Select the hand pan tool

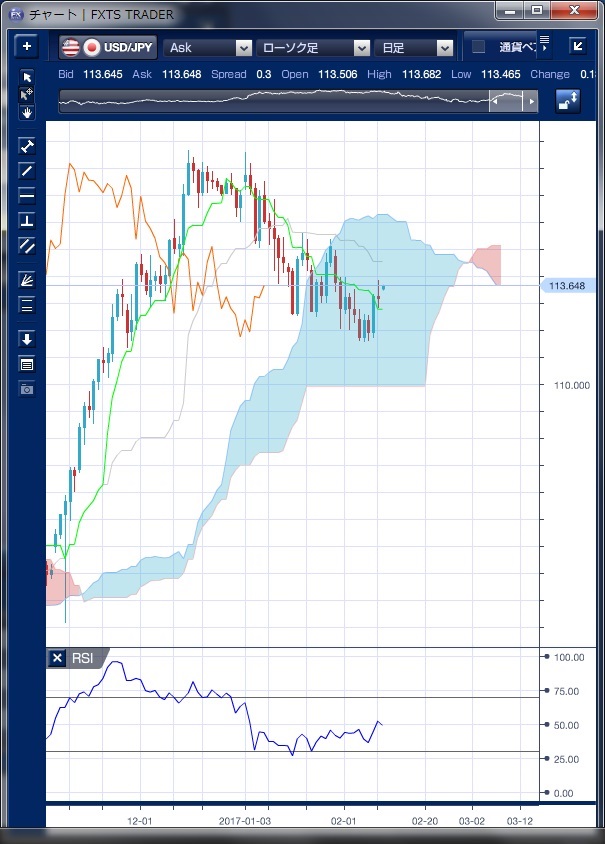(x=27, y=112)
